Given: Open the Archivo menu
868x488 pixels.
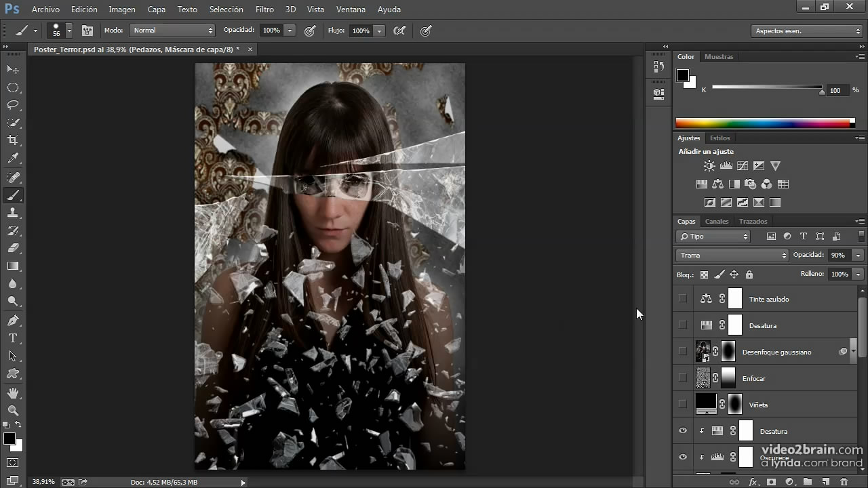Looking at the screenshot, I should click(45, 9).
